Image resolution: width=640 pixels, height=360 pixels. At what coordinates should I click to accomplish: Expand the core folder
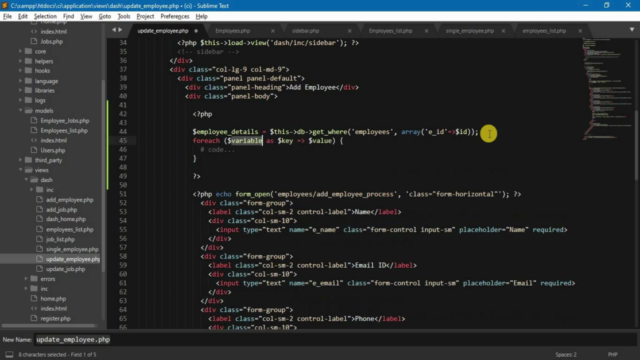point(20,51)
